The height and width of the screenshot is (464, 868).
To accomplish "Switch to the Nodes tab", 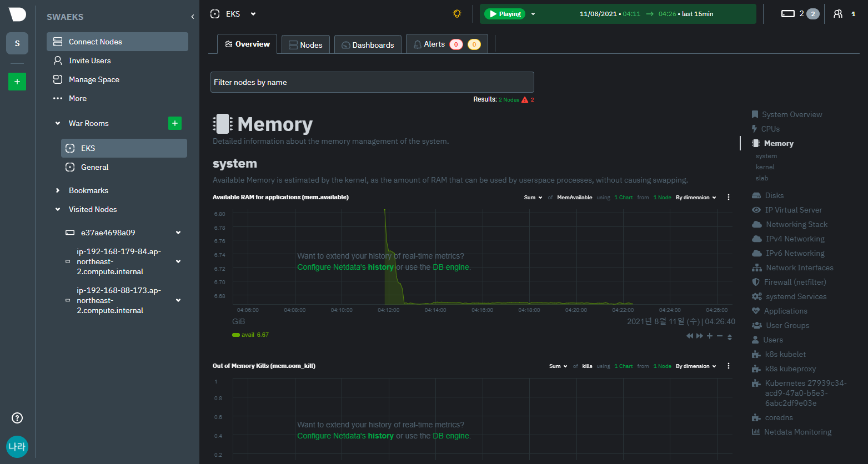I will pos(305,45).
